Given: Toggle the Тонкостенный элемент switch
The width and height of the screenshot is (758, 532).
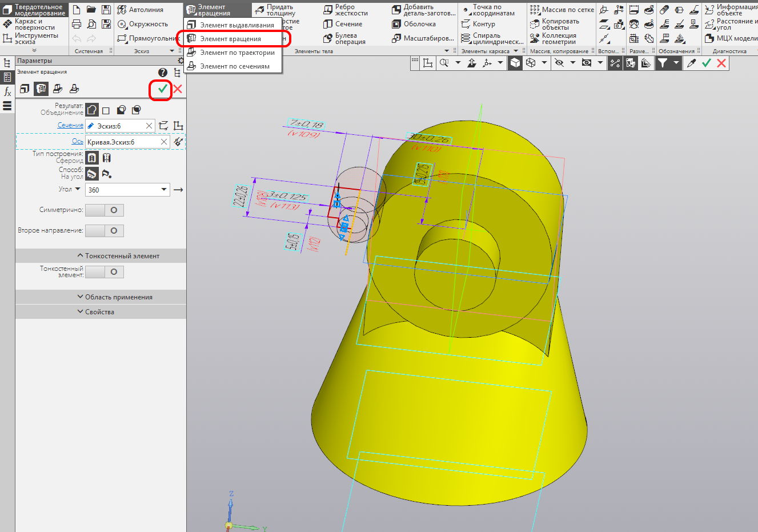Looking at the screenshot, I should 105,272.
